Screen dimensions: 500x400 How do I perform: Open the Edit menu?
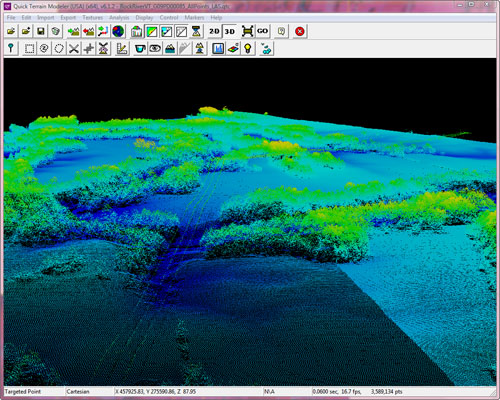tap(26, 18)
